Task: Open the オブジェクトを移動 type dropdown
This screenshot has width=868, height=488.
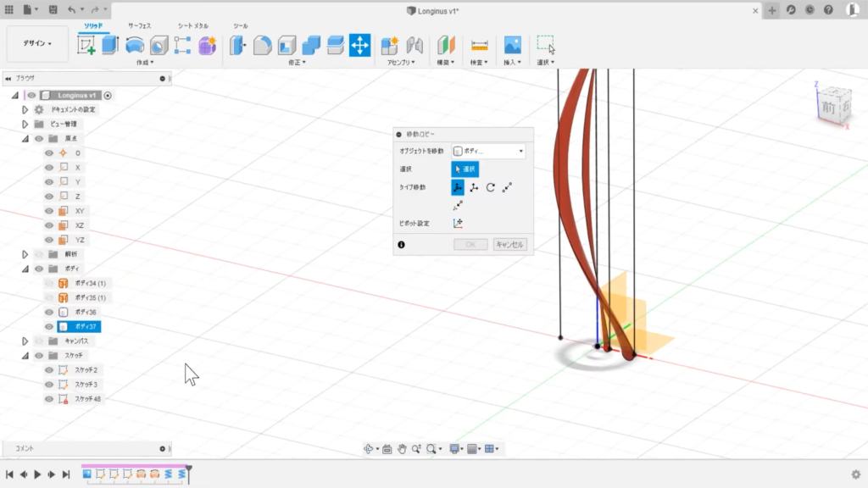Action: click(x=488, y=151)
